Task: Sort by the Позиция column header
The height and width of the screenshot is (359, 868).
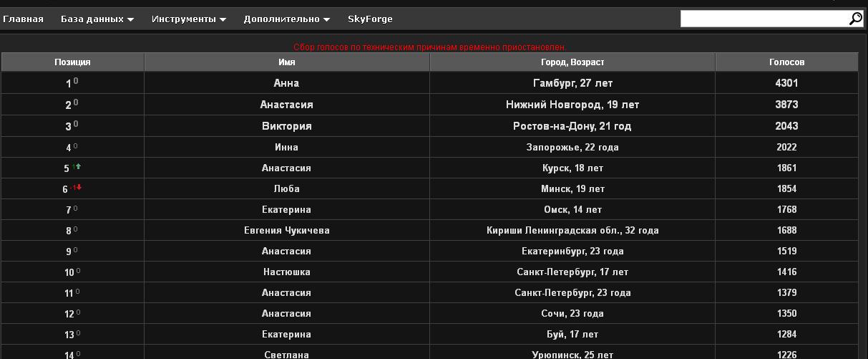Action: click(x=72, y=62)
